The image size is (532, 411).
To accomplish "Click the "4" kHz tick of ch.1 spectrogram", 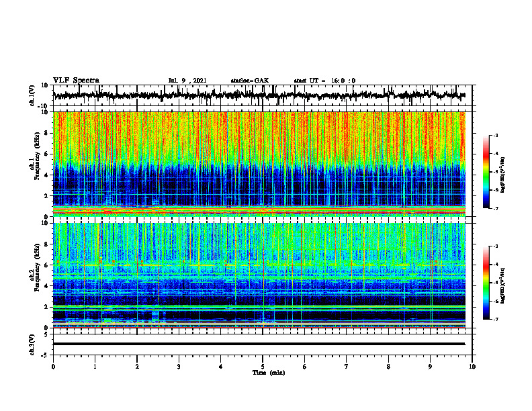I will click(47, 175).
